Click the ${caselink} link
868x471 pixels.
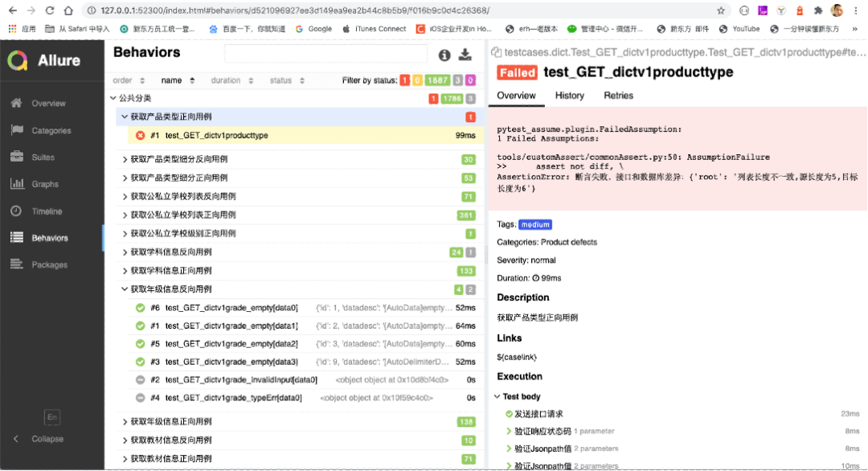tap(517, 357)
